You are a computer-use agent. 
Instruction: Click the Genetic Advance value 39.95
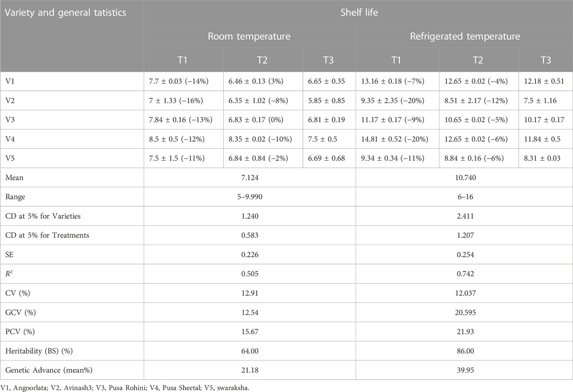tap(463, 369)
